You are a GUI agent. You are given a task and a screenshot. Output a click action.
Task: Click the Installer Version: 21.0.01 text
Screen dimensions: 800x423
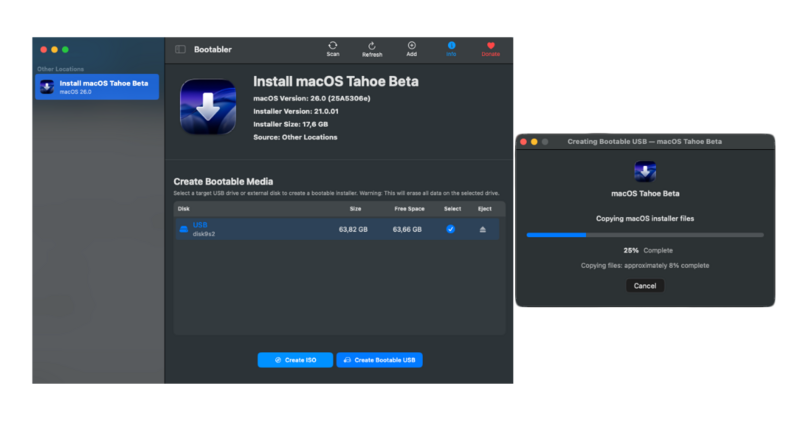296,111
